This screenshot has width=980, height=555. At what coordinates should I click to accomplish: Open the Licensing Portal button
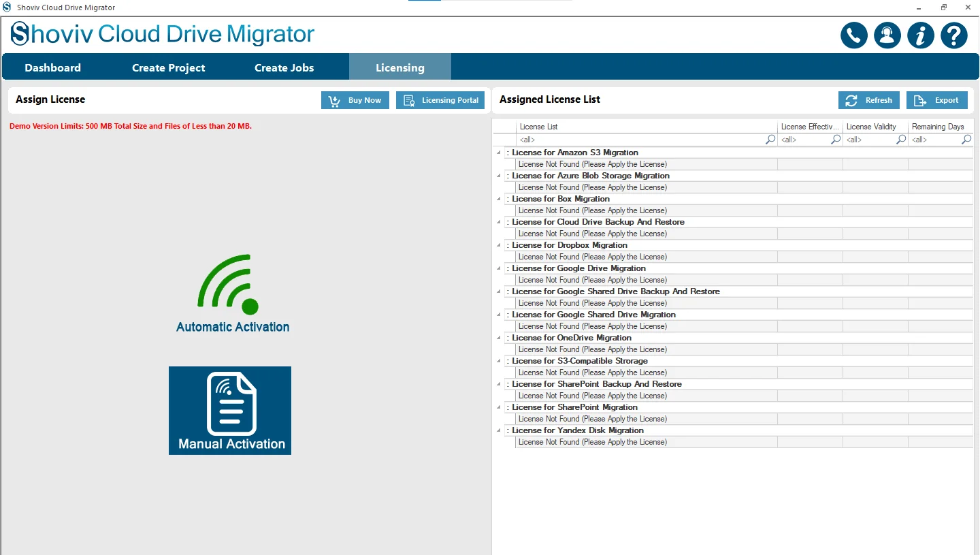click(440, 100)
